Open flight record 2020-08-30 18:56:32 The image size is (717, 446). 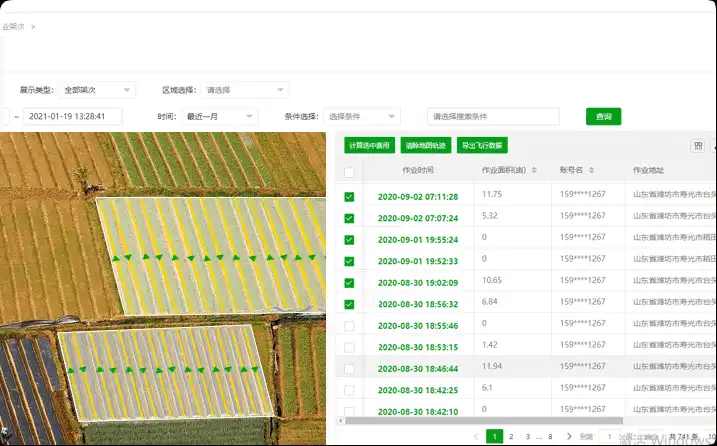418,304
